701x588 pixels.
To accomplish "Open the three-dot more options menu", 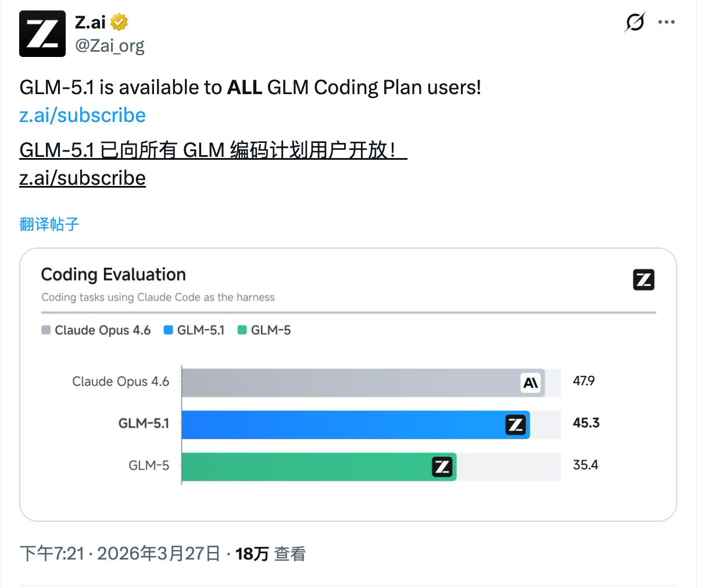I will click(x=666, y=23).
